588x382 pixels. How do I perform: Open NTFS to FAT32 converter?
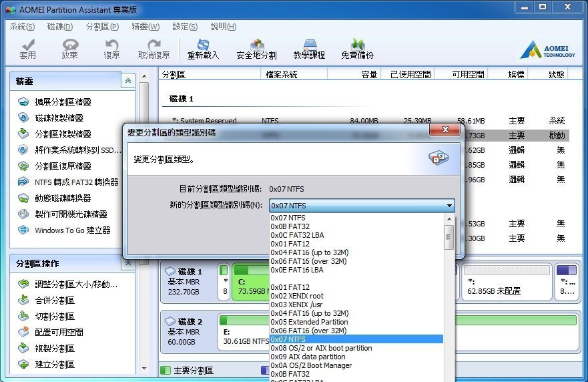(76, 182)
